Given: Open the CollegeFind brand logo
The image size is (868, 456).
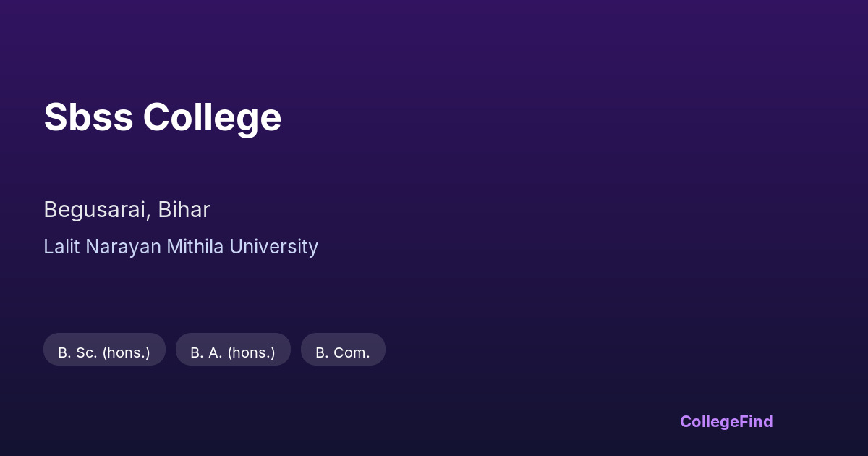Looking at the screenshot, I should pyautogui.click(x=726, y=421).
